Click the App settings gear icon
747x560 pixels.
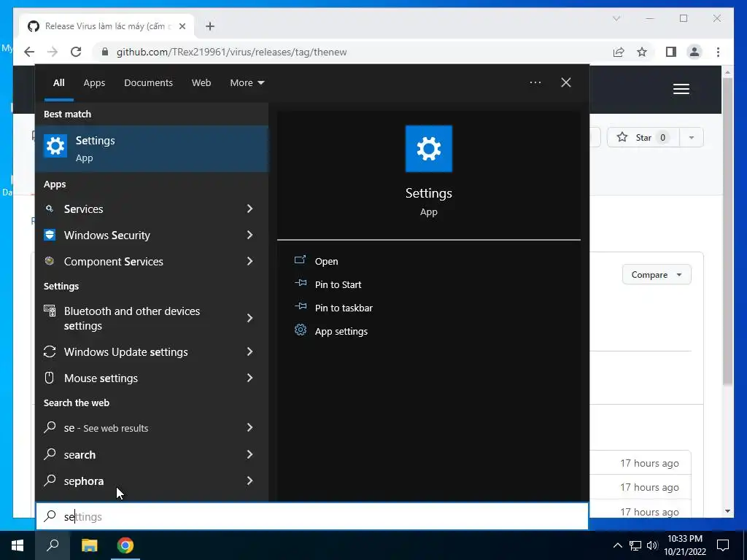[300, 330]
